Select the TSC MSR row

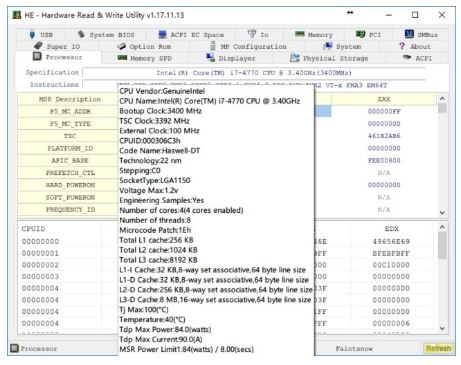70,136
